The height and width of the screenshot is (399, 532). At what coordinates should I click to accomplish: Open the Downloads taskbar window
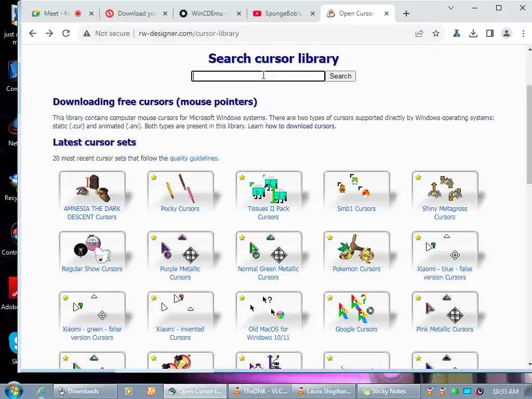click(85, 391)
